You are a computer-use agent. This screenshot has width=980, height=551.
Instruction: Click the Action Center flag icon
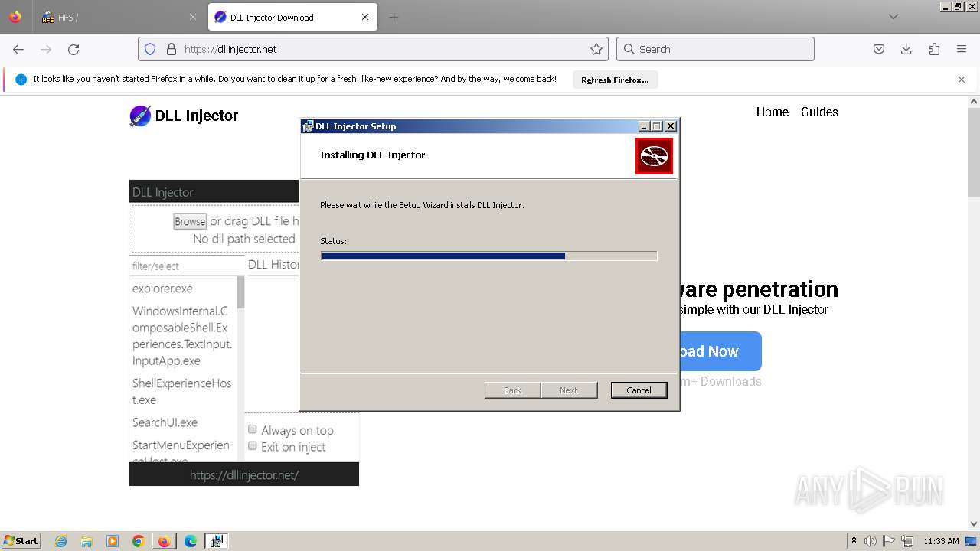click(889, 541)
